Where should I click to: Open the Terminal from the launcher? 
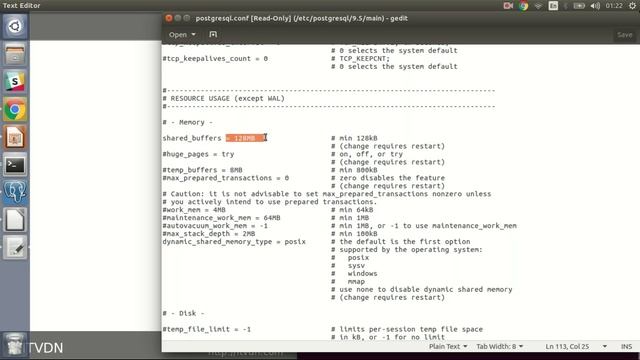[15, 165]
